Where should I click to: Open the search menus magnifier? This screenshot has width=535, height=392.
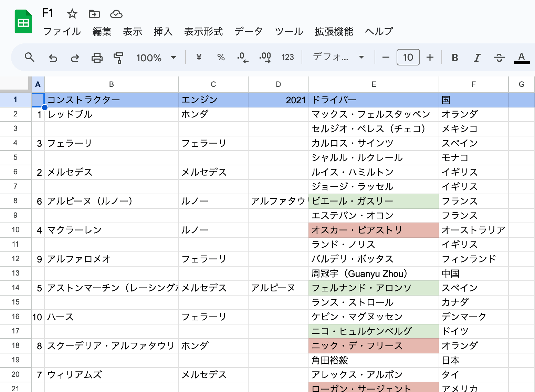coord(30,57)
